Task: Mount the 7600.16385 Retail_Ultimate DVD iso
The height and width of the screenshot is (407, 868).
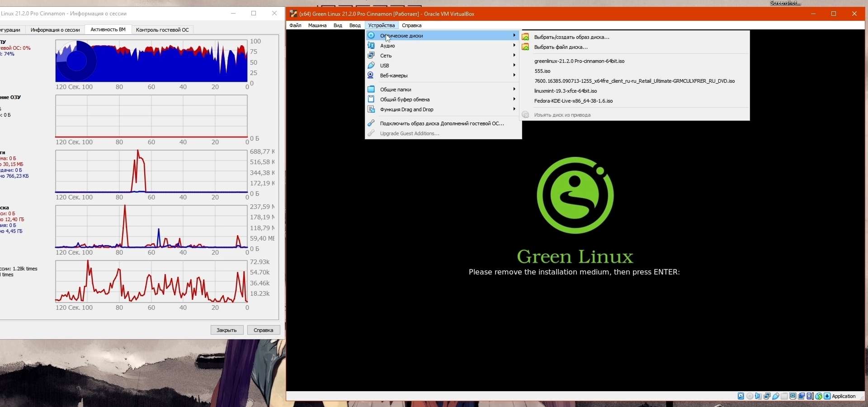Action: [x=635, y=81]
